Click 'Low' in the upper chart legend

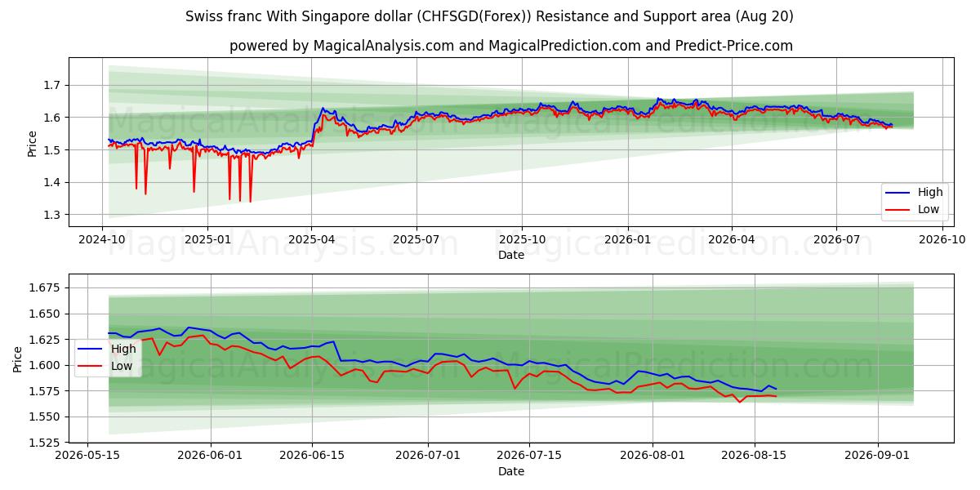(929, 209)
